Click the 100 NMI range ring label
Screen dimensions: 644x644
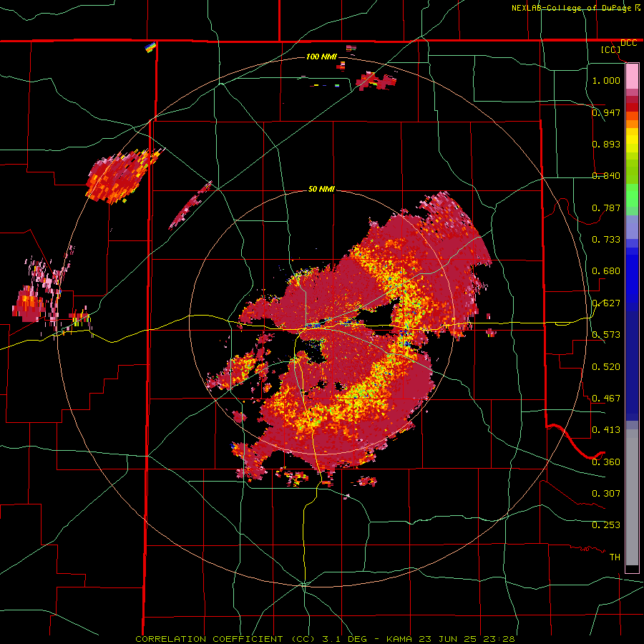tap(321, 57)
